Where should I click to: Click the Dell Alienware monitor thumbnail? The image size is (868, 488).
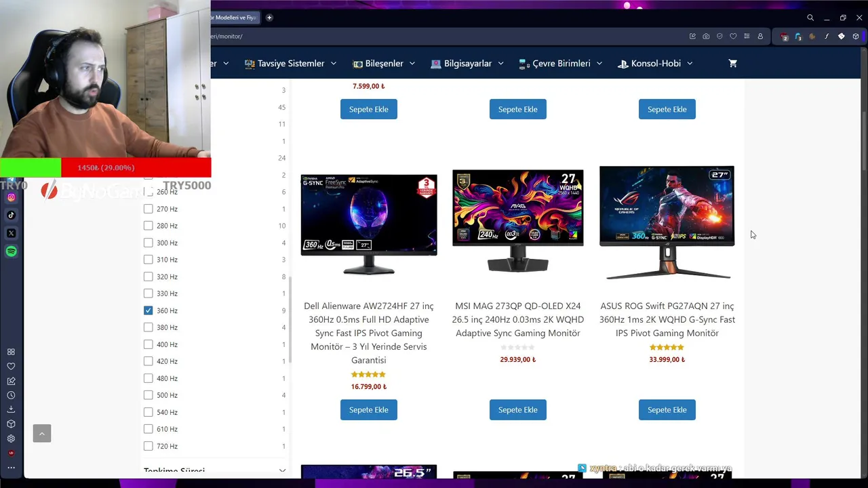click(x=369, y=224)
